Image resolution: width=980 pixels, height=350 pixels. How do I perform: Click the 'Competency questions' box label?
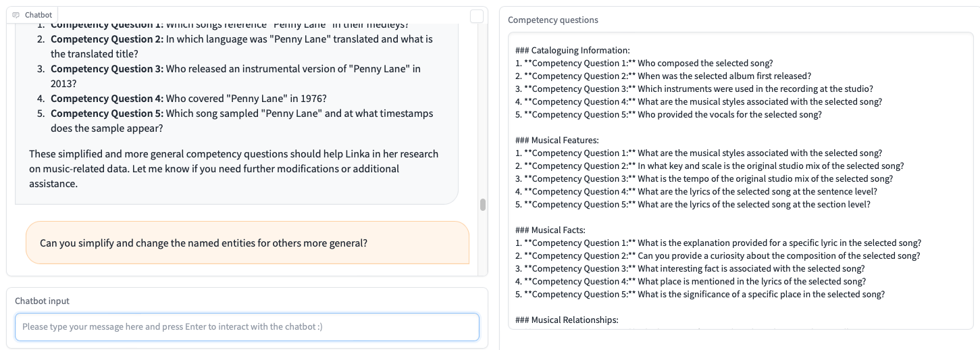pyautogui.click(x=552, y=20)
